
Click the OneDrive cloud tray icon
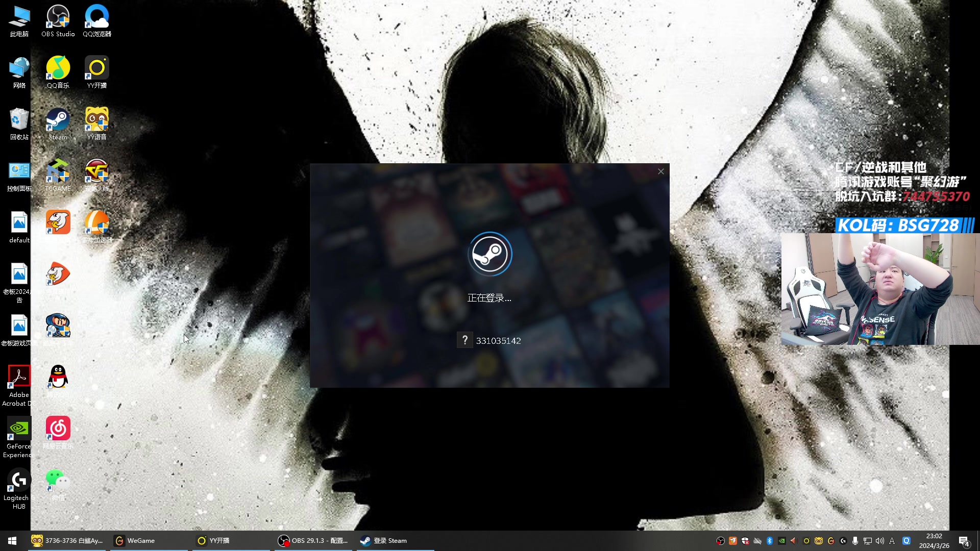point(757,541)
